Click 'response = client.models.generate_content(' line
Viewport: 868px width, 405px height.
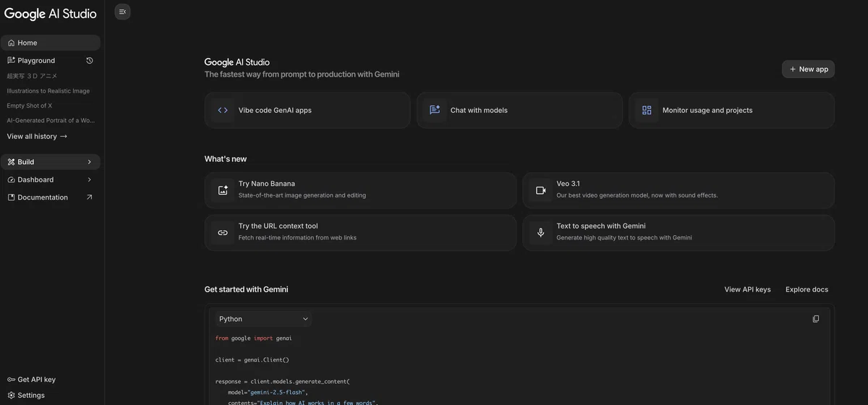282,381
